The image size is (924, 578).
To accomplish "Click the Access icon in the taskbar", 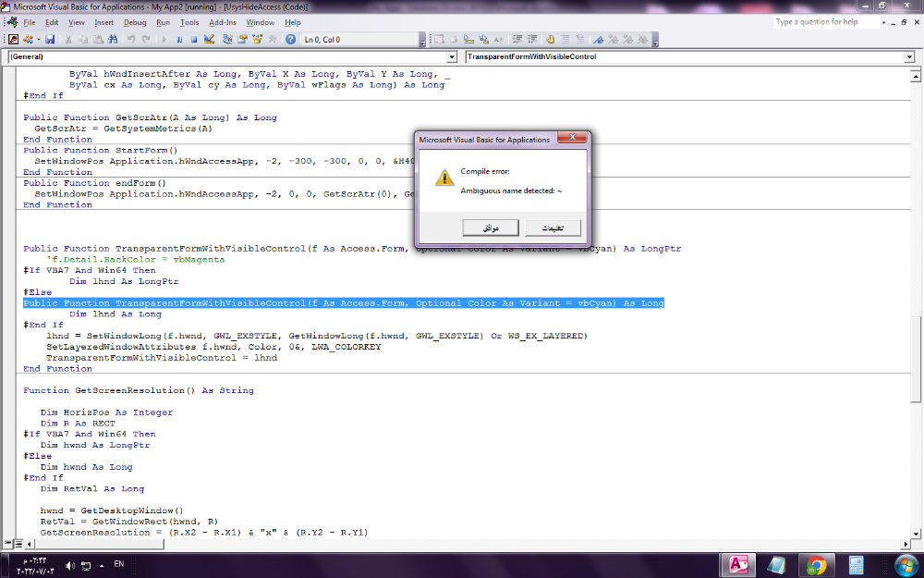I will [x=737, y=565].
